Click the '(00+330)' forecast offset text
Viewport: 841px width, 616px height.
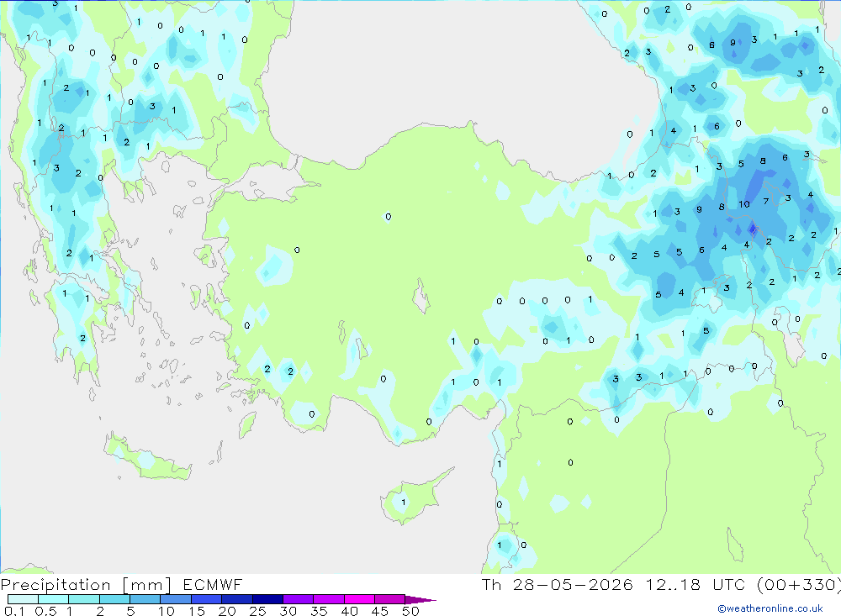[x=798, y=585]
